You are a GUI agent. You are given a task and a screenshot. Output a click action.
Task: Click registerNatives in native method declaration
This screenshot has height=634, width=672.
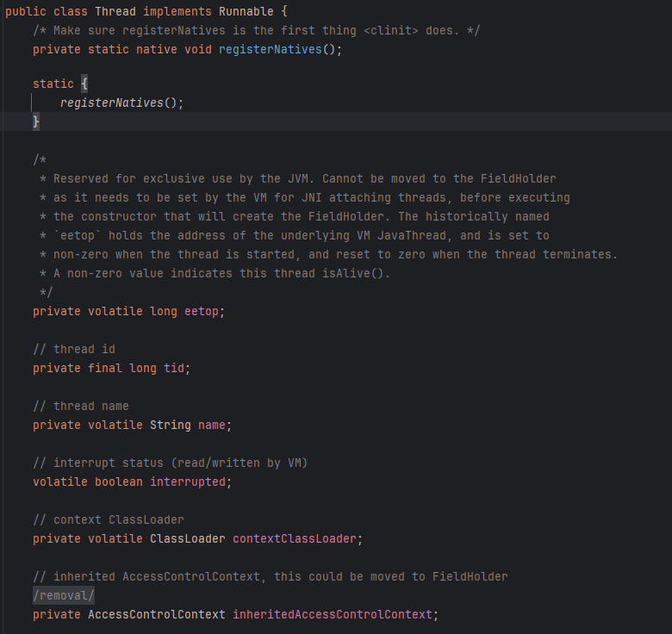pos(270,50)
